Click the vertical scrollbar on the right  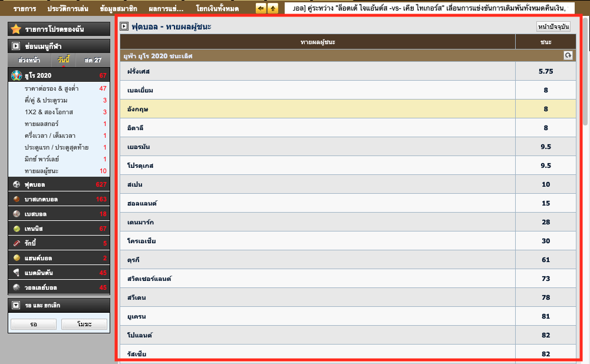click(x=585, y=71)
